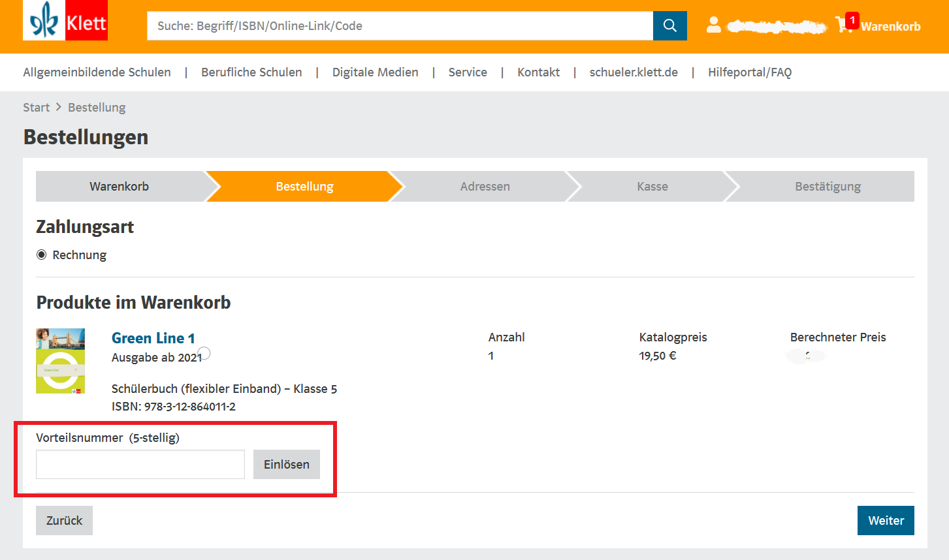
Task: Open the shopping cart icon
Action: tap(844, 25)
